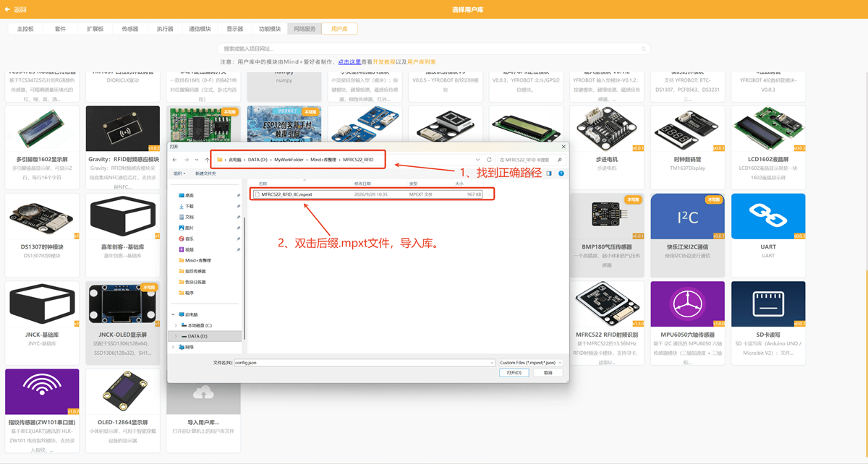Image resolution: width=868 pixels, height=464 pixels.
Task: Switch to the 扩展板 tab
Action: click(95, 29)
